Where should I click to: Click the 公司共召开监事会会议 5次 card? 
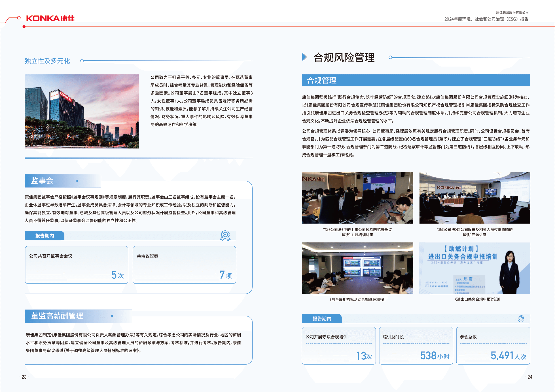click(76, 265)
